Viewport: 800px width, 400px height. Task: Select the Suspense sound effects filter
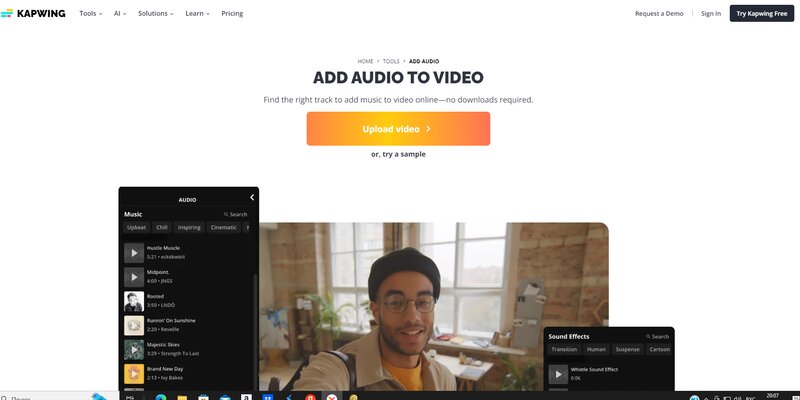(x=628, y=349)
